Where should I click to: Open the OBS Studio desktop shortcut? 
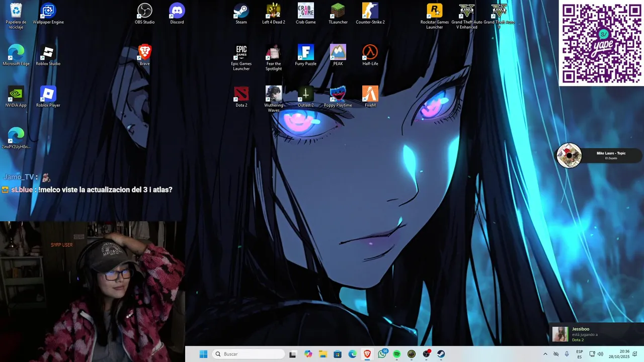point(145,14)
